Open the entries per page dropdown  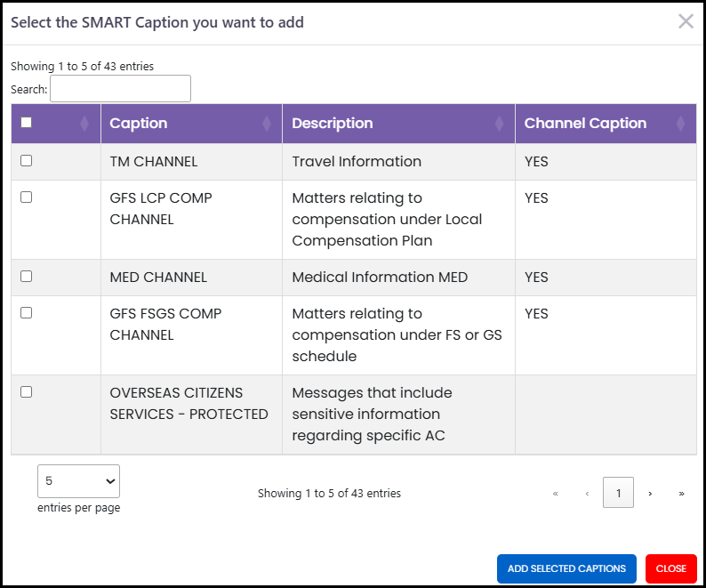pyautogui.click(x=79, y=481)
